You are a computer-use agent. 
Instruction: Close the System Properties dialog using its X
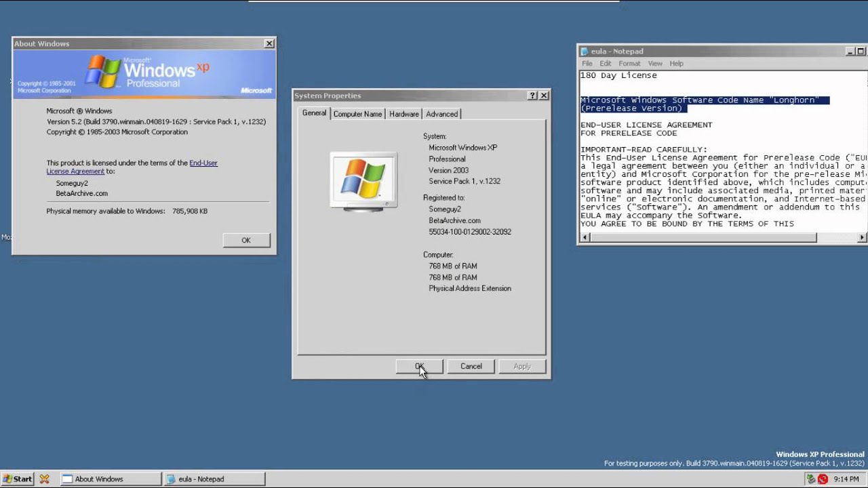[x=544, y=96]
